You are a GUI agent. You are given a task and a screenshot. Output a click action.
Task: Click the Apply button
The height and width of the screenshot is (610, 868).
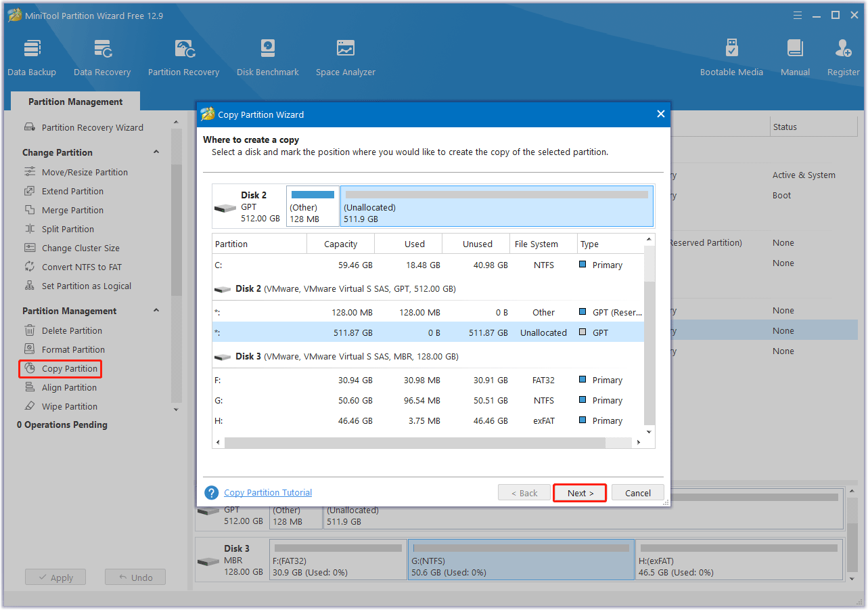pos(55,578)
